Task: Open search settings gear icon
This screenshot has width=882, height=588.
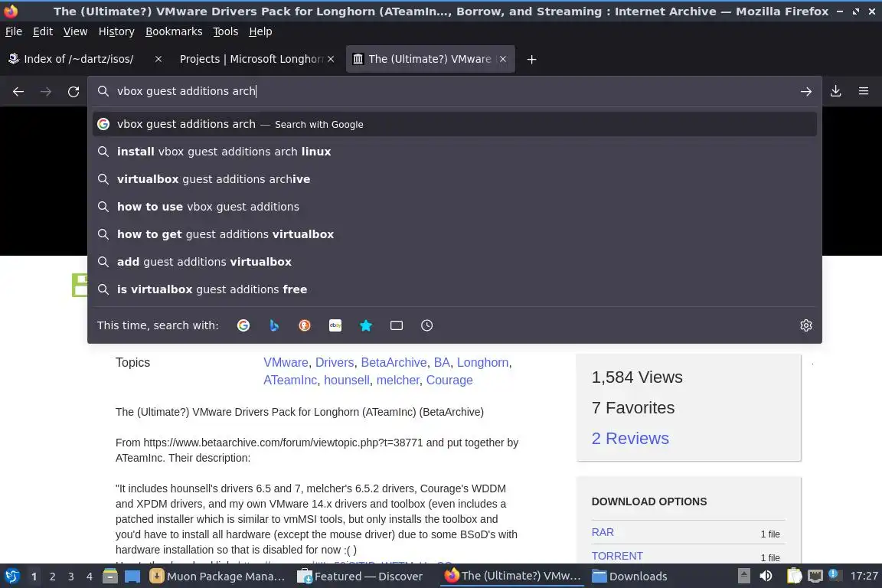Action: [x=806, y=325]
